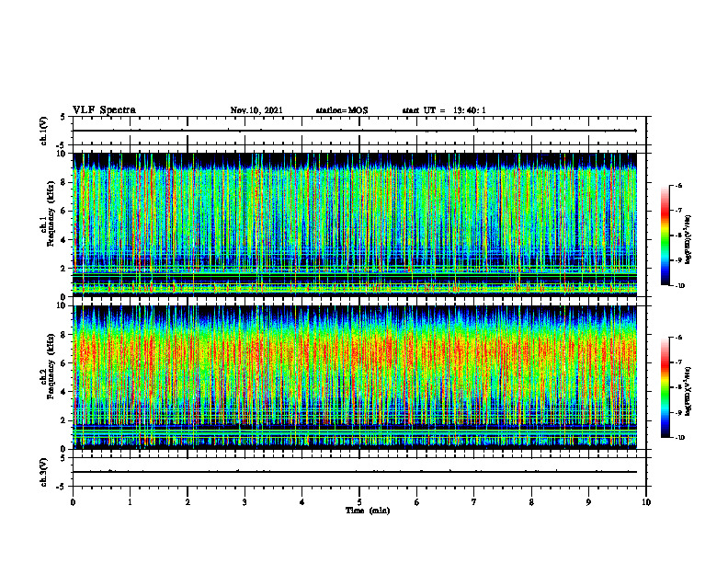
Task: Click the "10" tick on the time axis
Action: (646, 502)
